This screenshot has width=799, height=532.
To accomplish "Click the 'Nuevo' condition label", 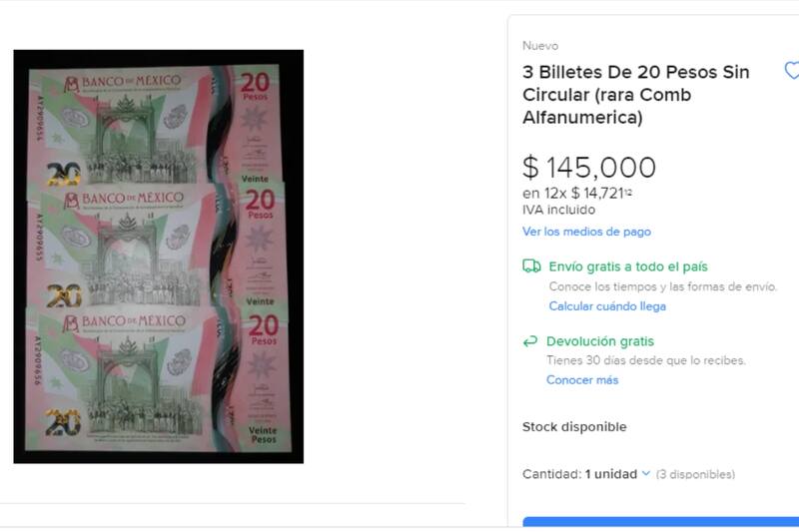I will point(540,46).
